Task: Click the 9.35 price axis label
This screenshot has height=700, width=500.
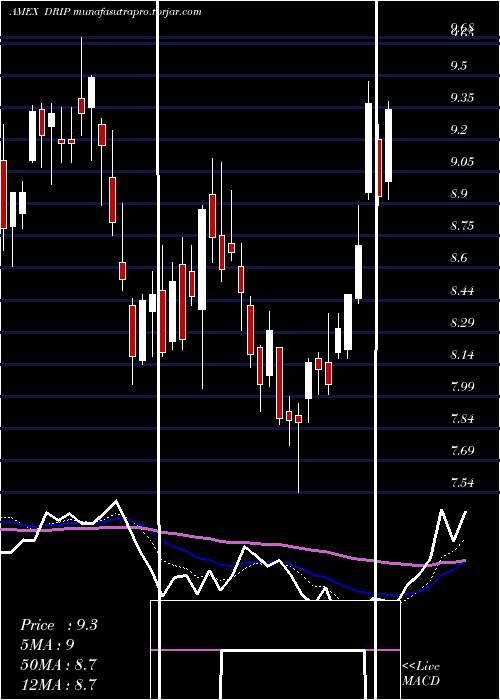Action: (x=462, y=98)
